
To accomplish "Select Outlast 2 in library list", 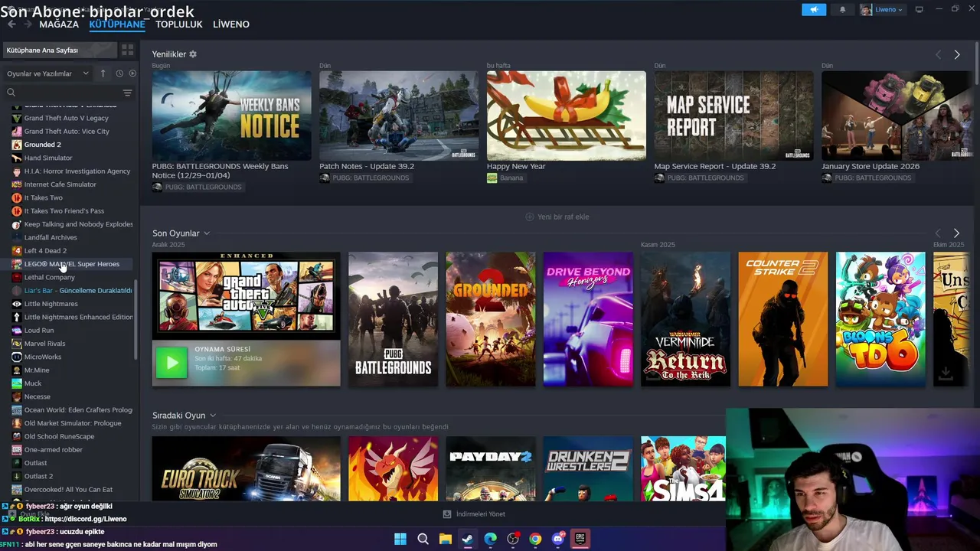I will click(x=39, y=476).
